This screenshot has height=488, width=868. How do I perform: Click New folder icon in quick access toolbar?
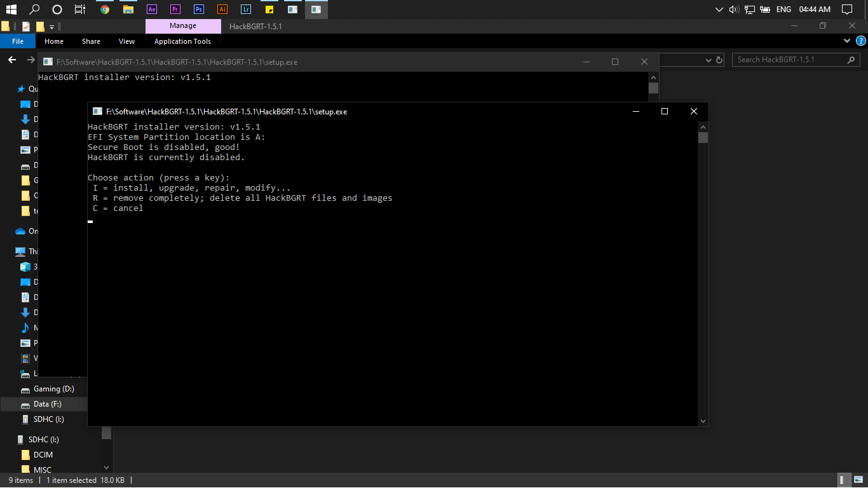tap(39, 26)
